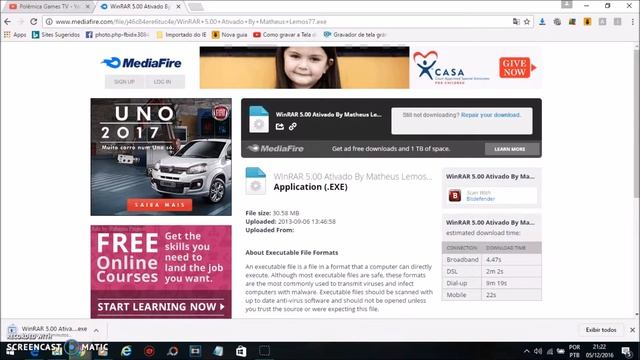
Task: Click the girl photo banner ad
Action: pyautogui.click(x=304, y=67)
